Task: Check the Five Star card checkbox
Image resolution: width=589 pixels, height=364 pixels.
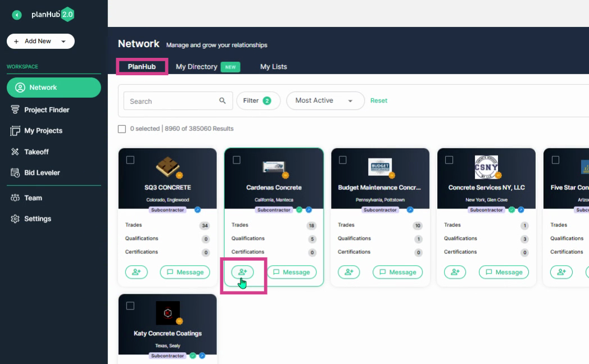Action: (x=556, y=160)
